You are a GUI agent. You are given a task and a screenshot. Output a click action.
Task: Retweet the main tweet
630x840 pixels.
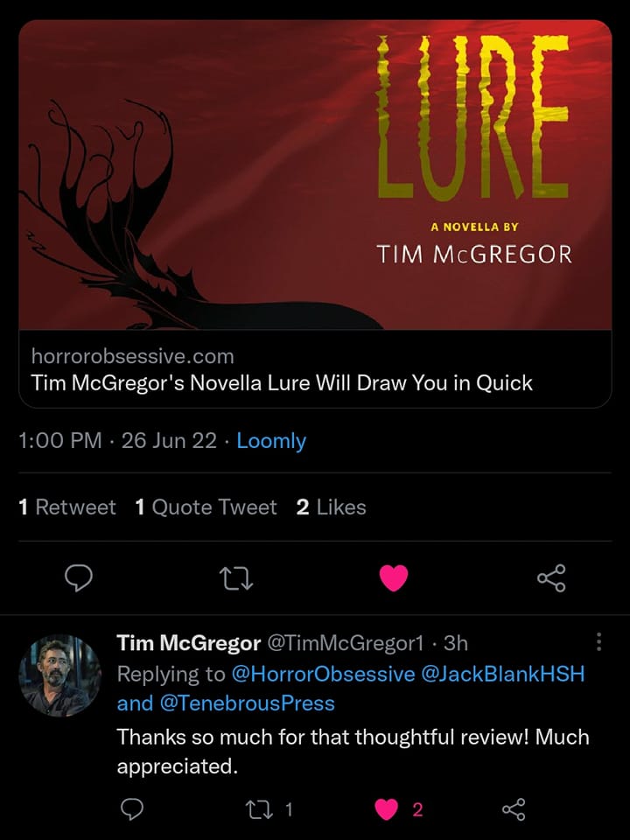click(x=236, y=578)
